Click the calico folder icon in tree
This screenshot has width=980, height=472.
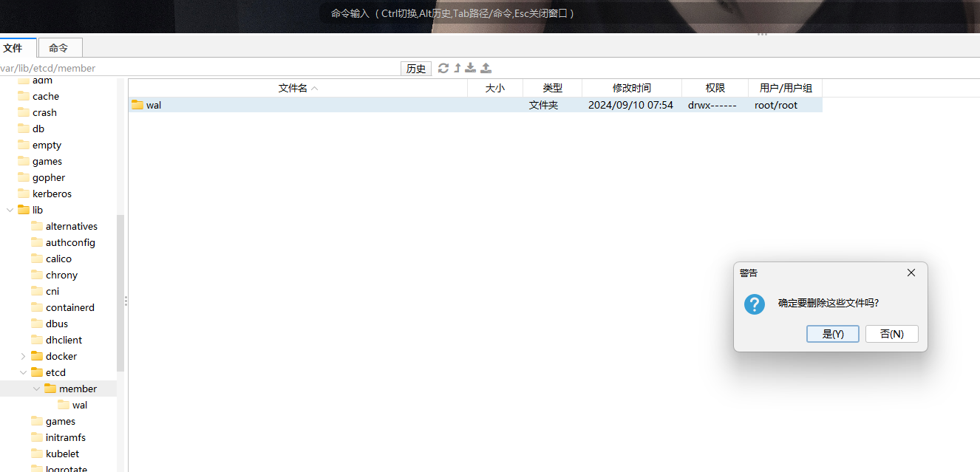37,259
